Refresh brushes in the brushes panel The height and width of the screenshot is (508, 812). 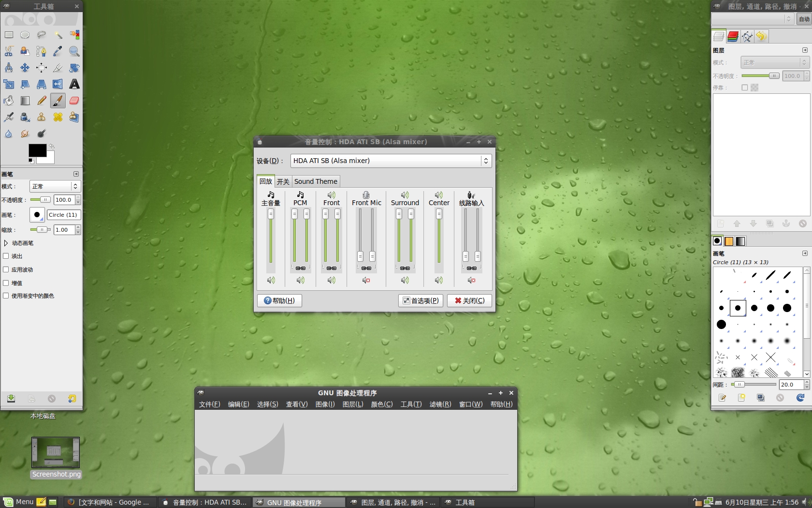click(800, 398)
